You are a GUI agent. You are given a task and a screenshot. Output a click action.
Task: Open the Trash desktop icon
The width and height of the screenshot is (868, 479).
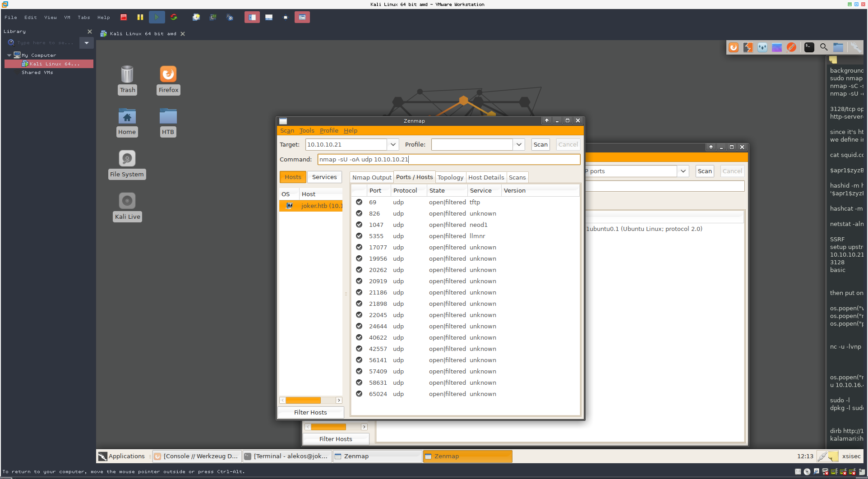(x=127, y=80)
